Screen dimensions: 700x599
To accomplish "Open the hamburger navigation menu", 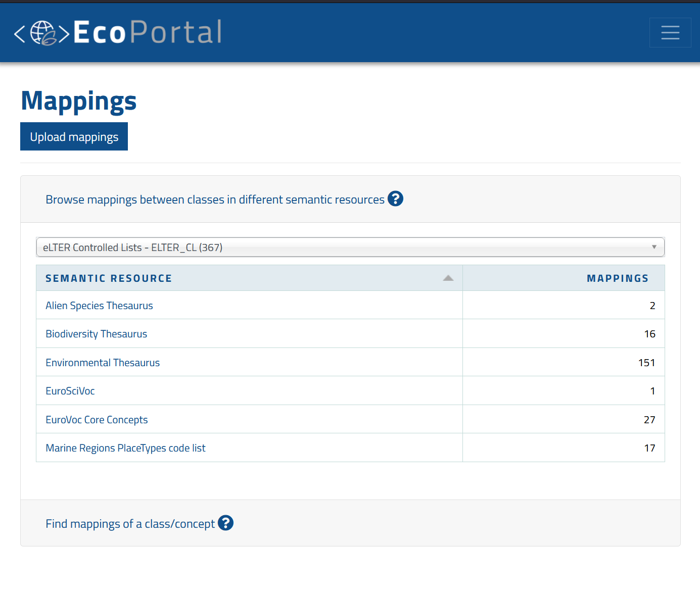I will [670, 32].
